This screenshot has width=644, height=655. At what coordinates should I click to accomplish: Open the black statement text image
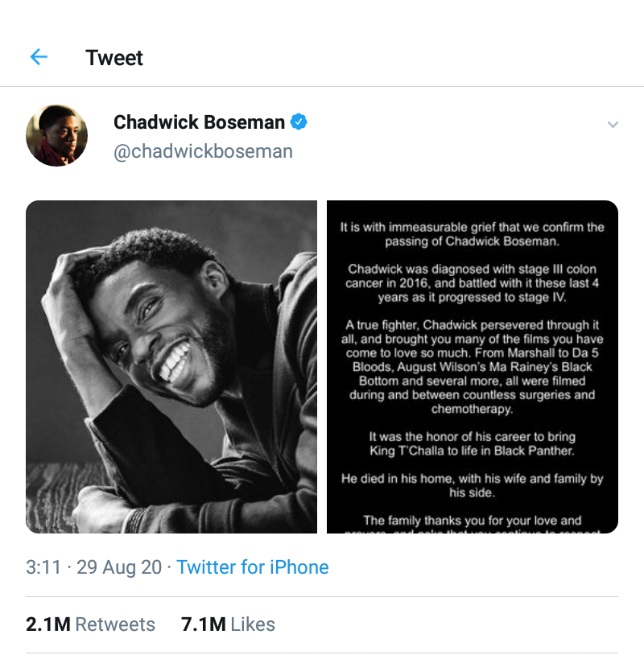click(x=473, y=367)
